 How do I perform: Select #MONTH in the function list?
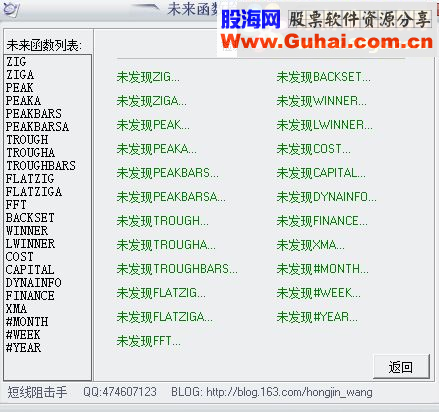pyautogui.click(x=27, y=322)
